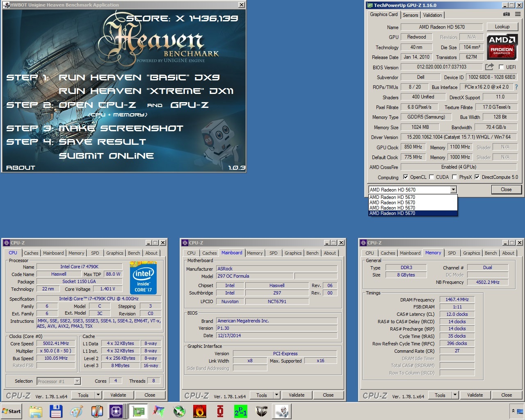This screenshot has height=420, width=525.
Task: Launch FurMark from the taskbar
Action: (x=200, y=411)
